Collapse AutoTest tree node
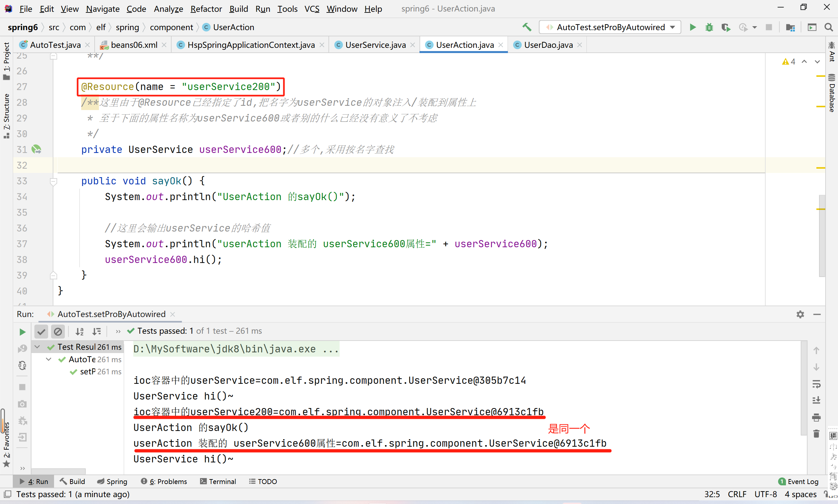 coord(48,359)
